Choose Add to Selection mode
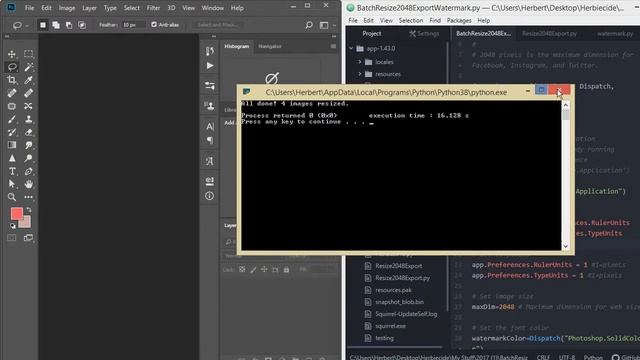Image resolution: width=640 pixels, height=360 pixels. (56, 25)
